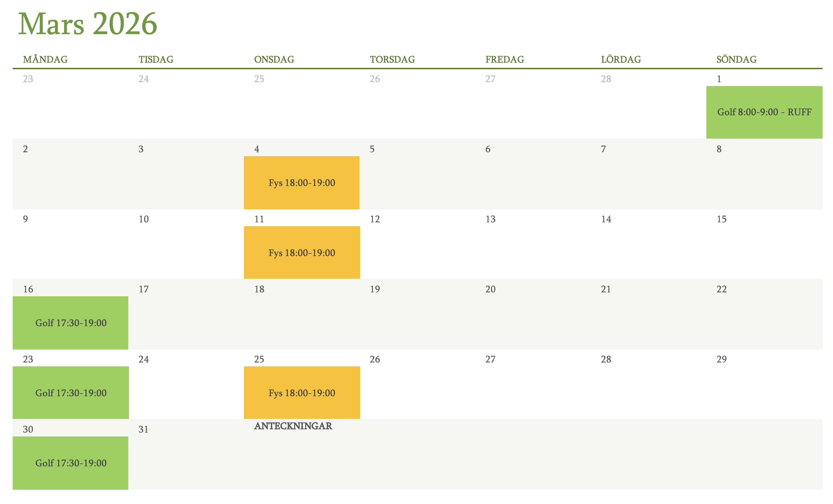Image resolution: width=833 pixels, height=504 pixels.
Task: Select date 31 in the last row
Action: tap(143, 429)
